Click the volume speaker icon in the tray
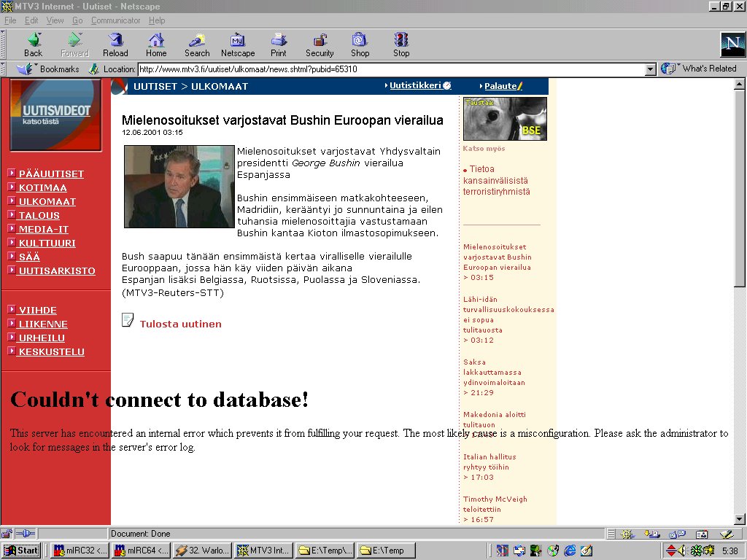This screenshot has width=747, height=560. pyautogui.click(x=682, y=551)
